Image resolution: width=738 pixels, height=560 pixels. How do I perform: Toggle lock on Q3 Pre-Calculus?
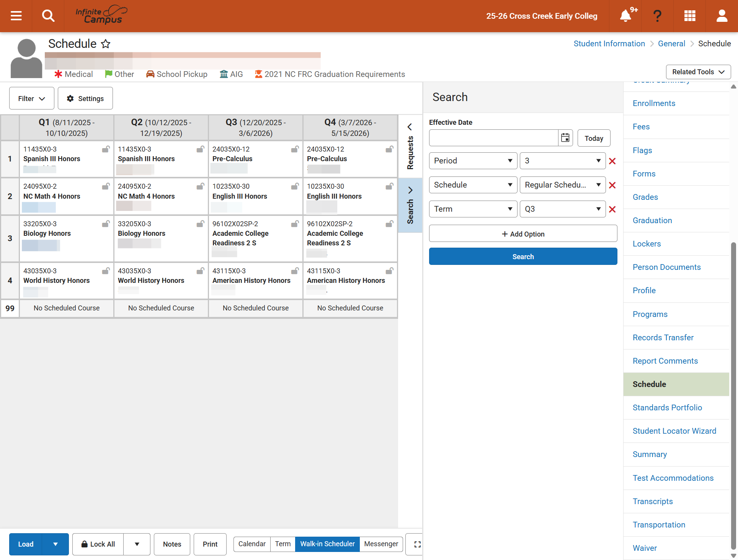pos(295,149)
